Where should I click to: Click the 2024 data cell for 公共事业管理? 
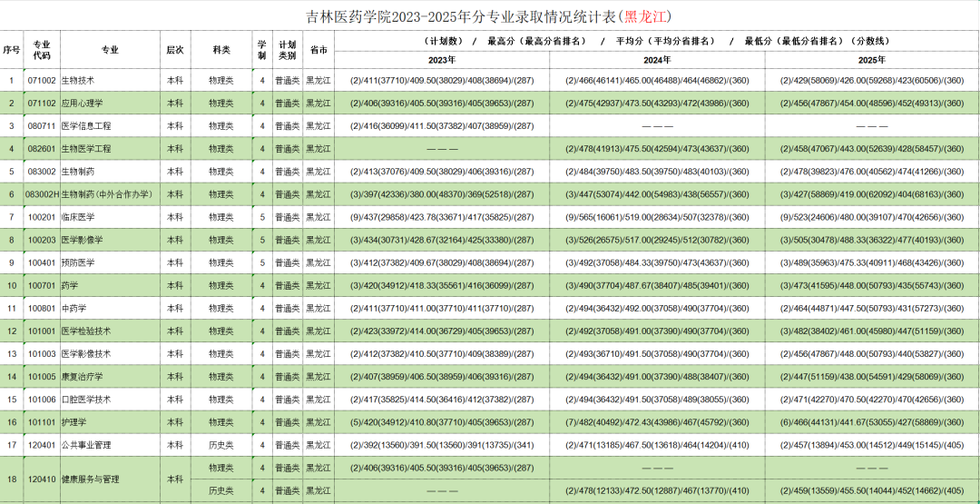(658, 445)
